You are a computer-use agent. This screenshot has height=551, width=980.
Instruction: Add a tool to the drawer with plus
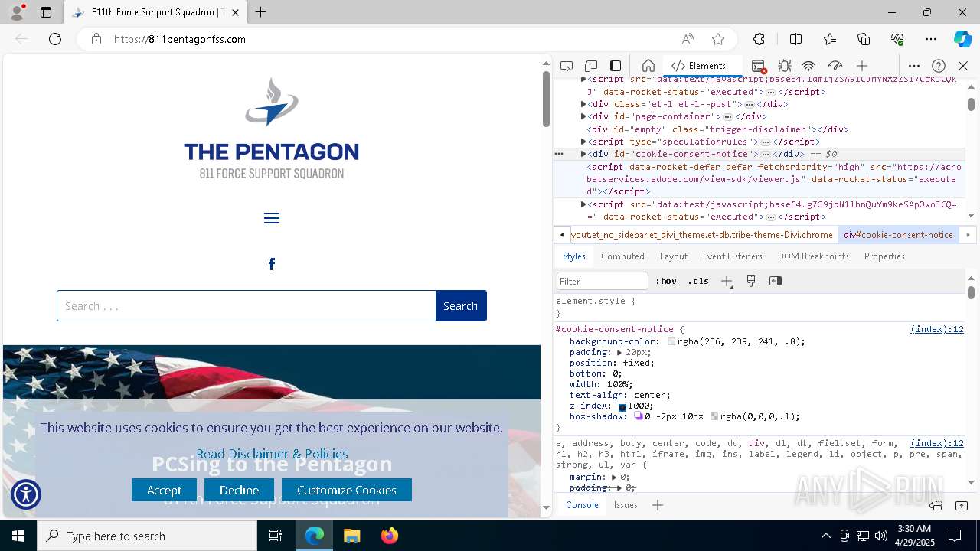tap(658, 505)
